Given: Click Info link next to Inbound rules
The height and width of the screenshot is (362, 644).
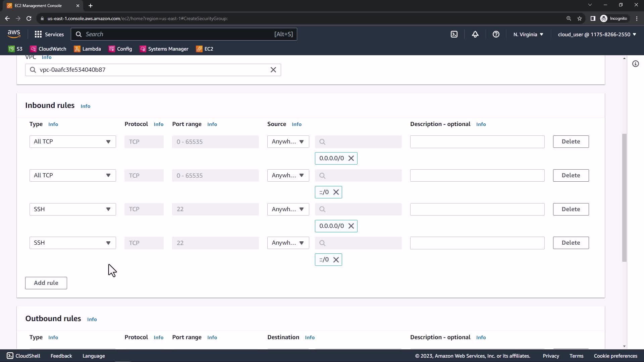Looking at the screenshot, I should click(x=85, y=106).
